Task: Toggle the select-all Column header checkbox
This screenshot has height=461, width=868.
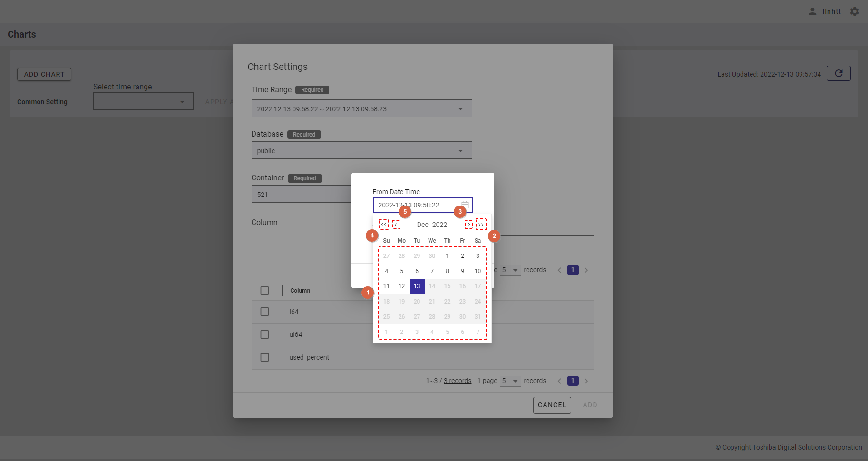Action: pyautogui.click(x=265, y=291)
